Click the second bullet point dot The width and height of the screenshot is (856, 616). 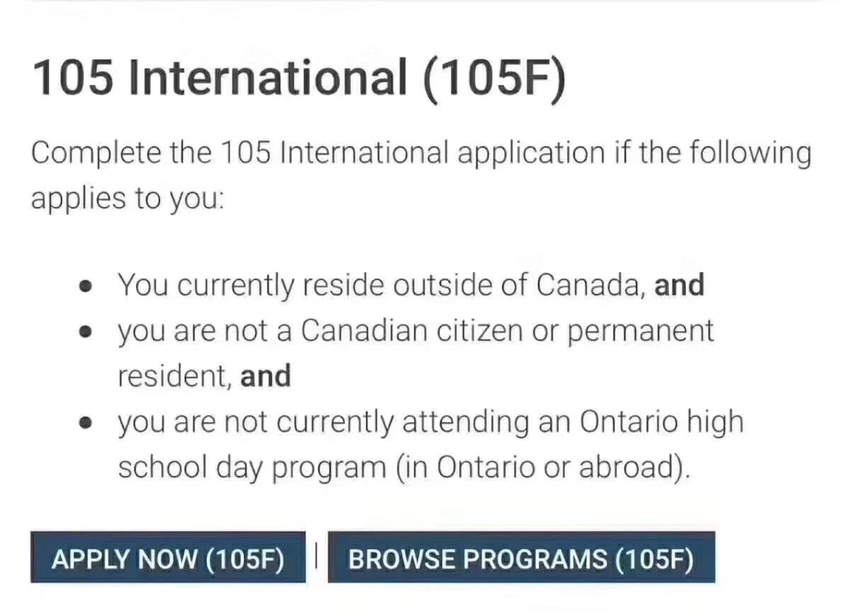[x=86, y=333]
